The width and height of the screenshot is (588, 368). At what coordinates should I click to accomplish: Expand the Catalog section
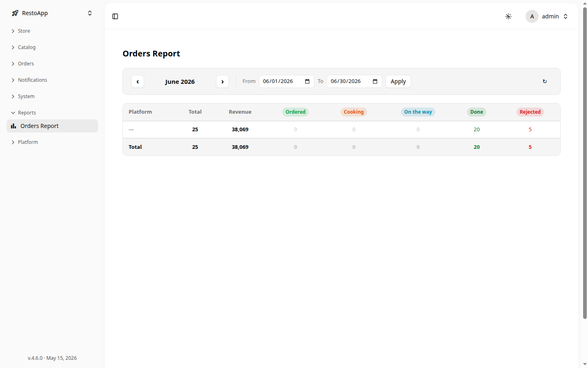[x=52, y=47]
